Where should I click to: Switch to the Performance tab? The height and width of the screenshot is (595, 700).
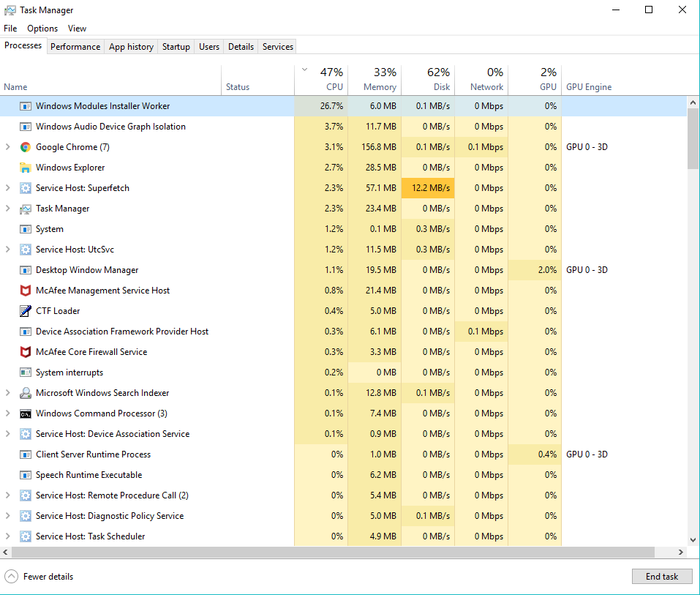75,47
